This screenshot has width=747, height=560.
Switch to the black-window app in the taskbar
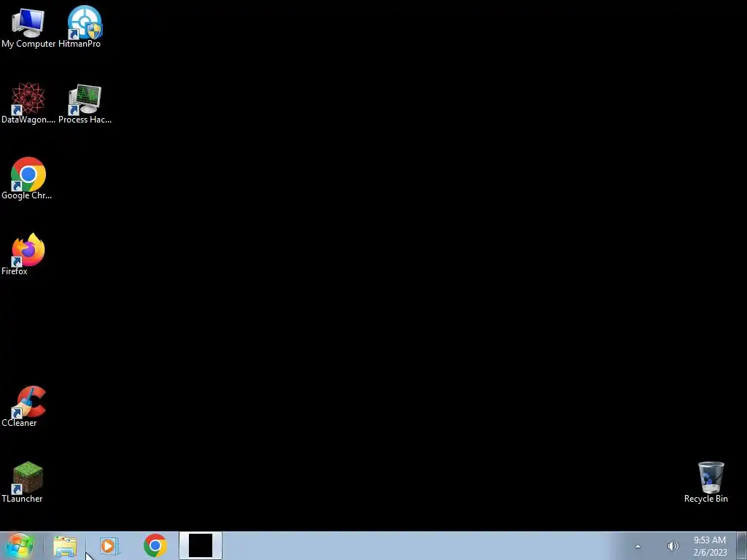pos(201,545)
